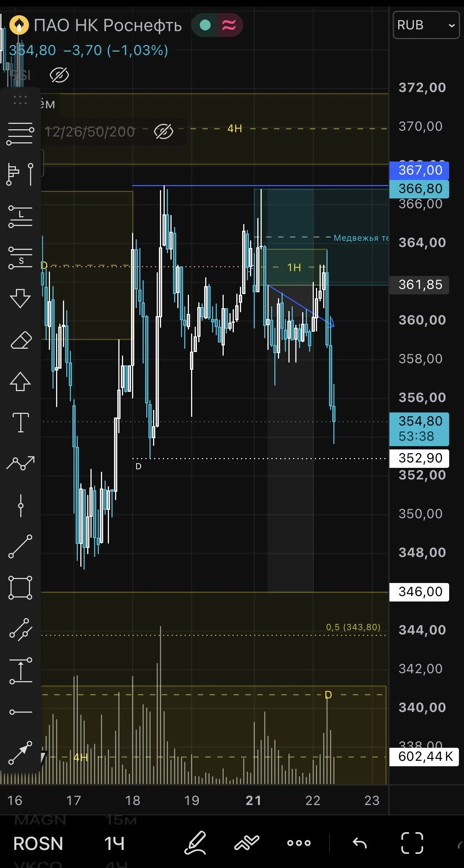This screenshot has width=464, height=868.
Task: Select the text (T) tool
Action: click(x=21, y=423)
